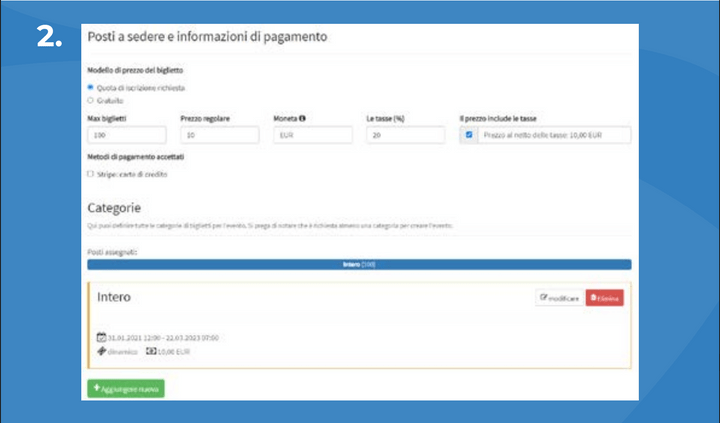Click the 'Categorie' heading

114,208
